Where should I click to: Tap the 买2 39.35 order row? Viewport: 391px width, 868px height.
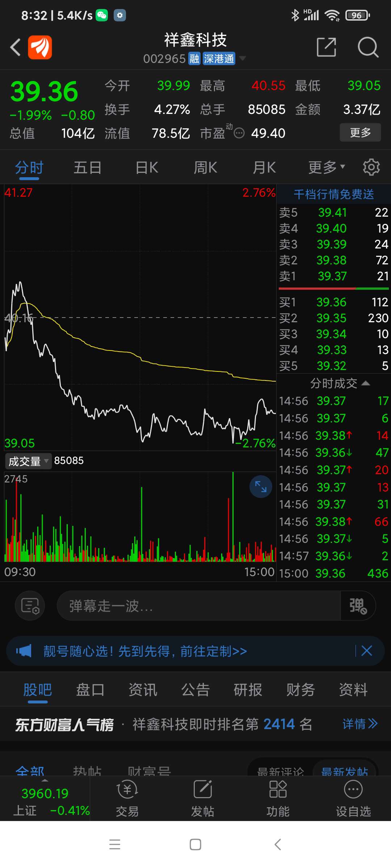click(334, 318)
